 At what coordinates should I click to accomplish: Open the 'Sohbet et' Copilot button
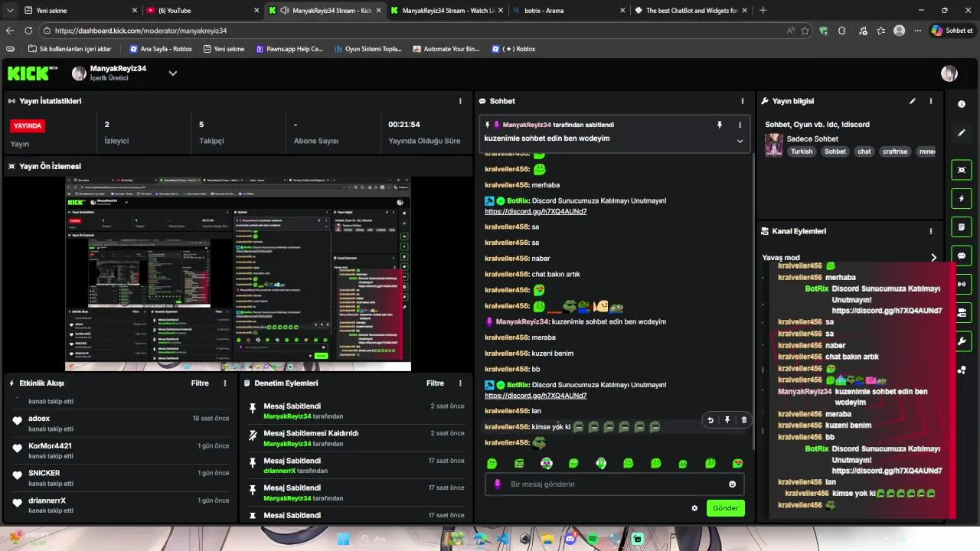tap(952, 31)
